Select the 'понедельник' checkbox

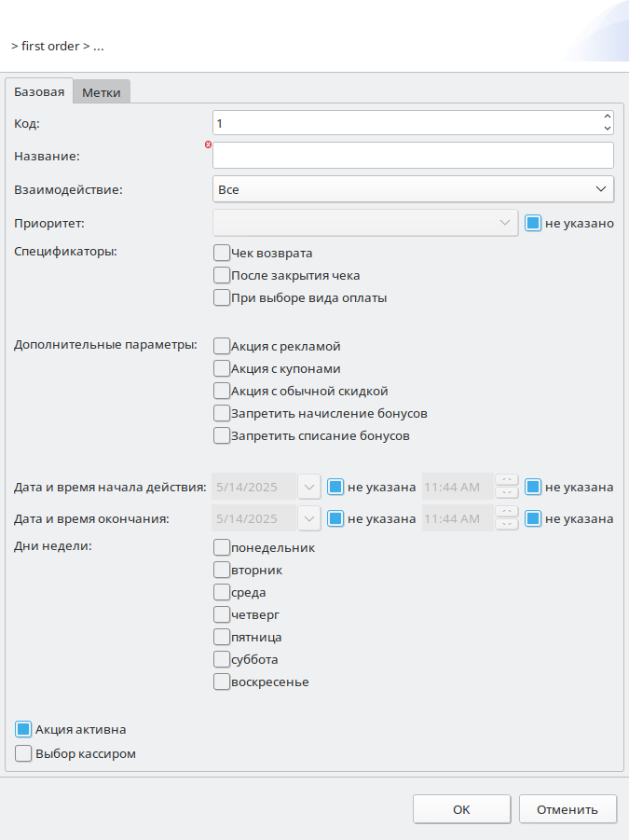coord(222,547)
